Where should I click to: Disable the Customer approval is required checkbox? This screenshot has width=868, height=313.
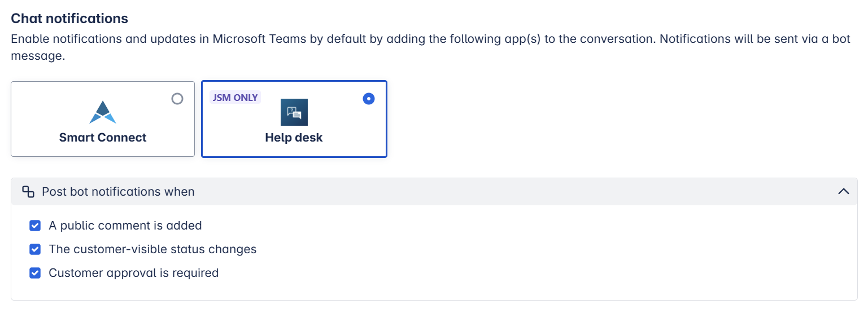35,273
